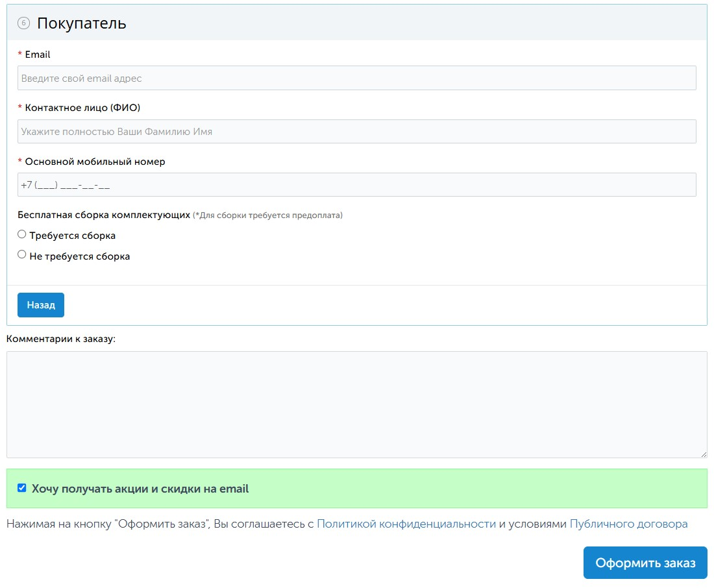Click inside the order comments textarea
The width and height of the screenshot is (714, 588).
(356, 404)
